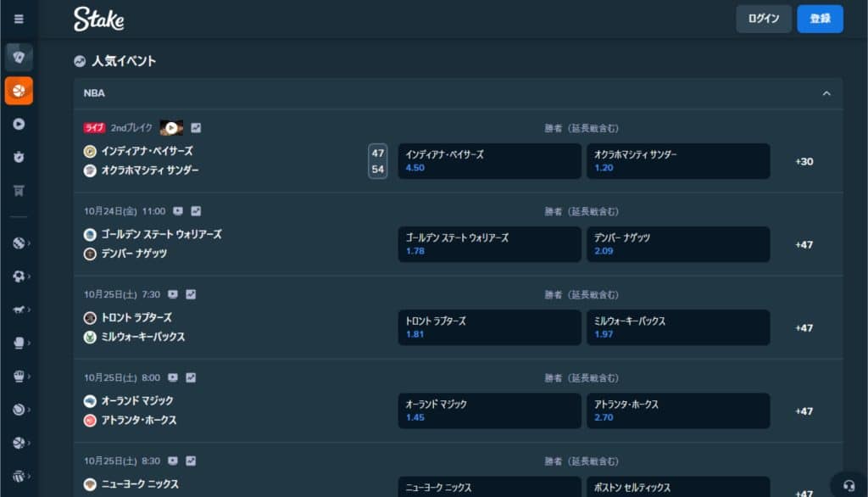
Task: Expand the horse racing sidebar category
Action: click(19, 310)
